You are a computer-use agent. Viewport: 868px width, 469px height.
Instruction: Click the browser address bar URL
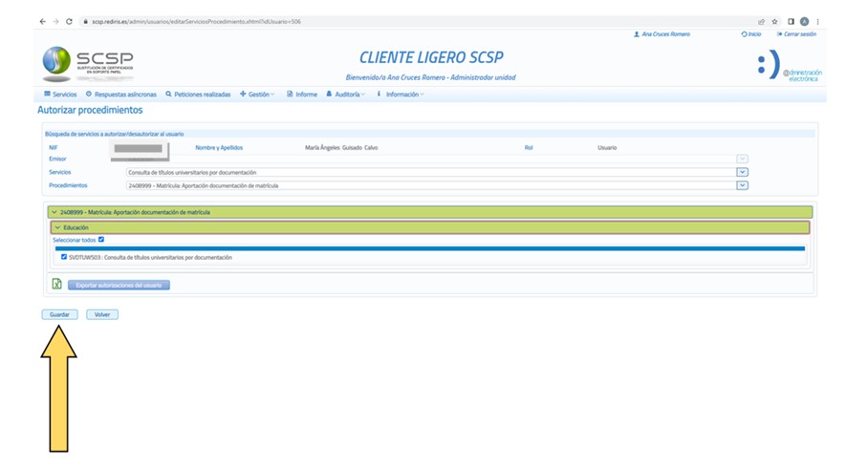tap(196, 22)
